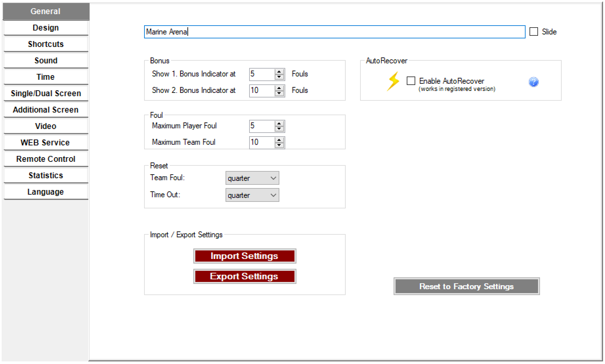Open the Team Foul reset dropdown
Image resolution: width=605 pixels, height=364 pixels.
(252, 178)
